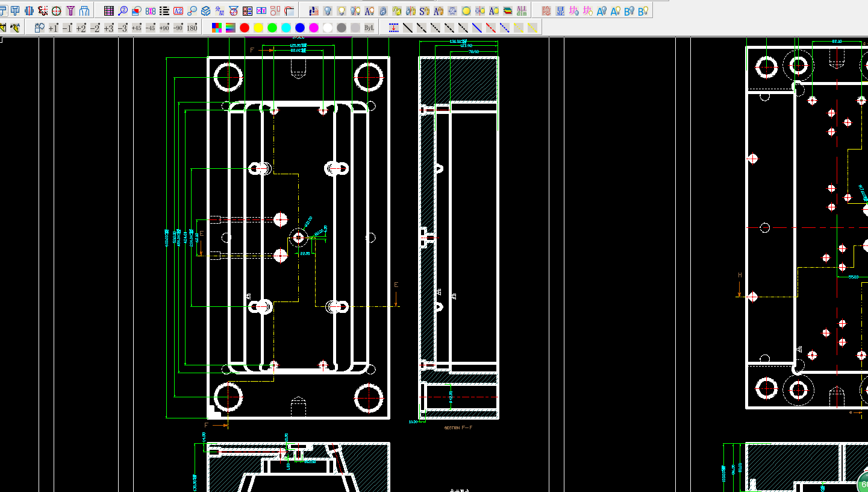Click the rotate +3 degrees button
Image resolution: width=868 pixels, height=492 pixels.
click(108, 28)
